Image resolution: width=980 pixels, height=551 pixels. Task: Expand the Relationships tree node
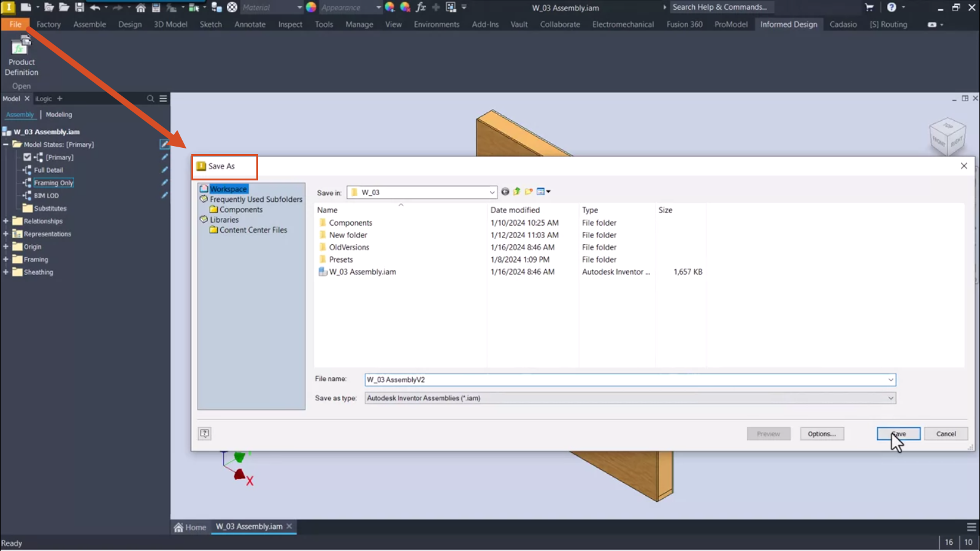pyautogui.click(x=6, y=221)
